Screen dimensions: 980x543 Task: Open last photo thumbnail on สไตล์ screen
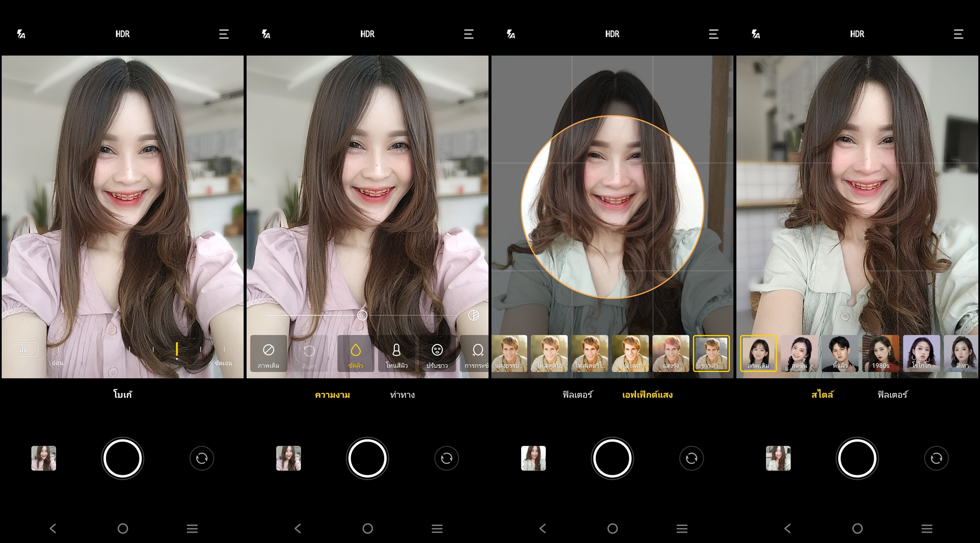point(778,458)
